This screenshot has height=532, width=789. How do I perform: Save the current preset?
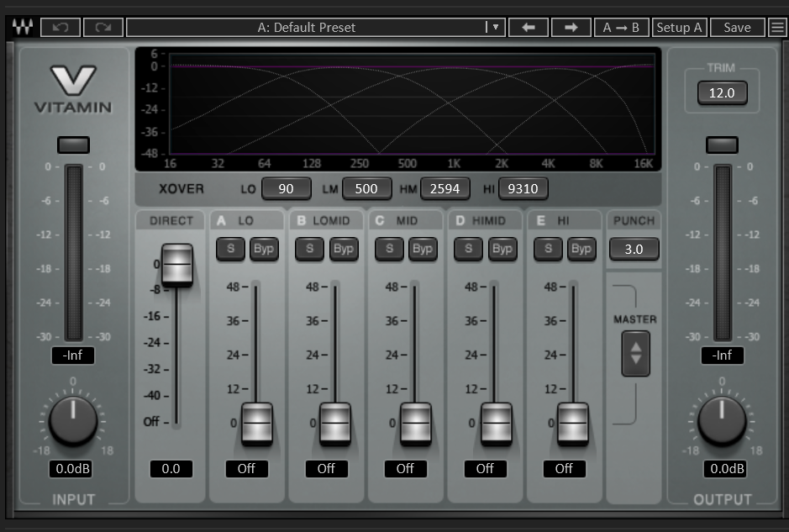point(737,27)
